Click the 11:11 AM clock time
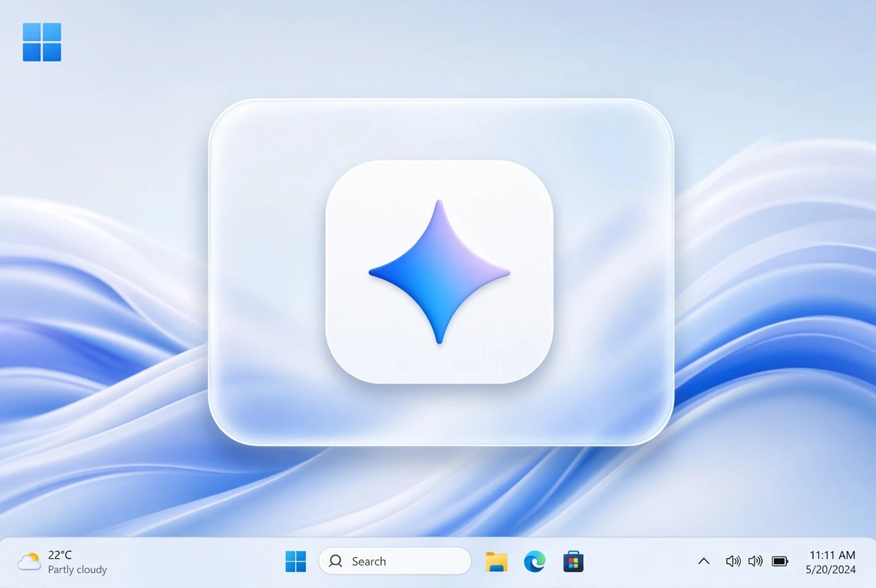876x588 pixels. coord(832,555)
